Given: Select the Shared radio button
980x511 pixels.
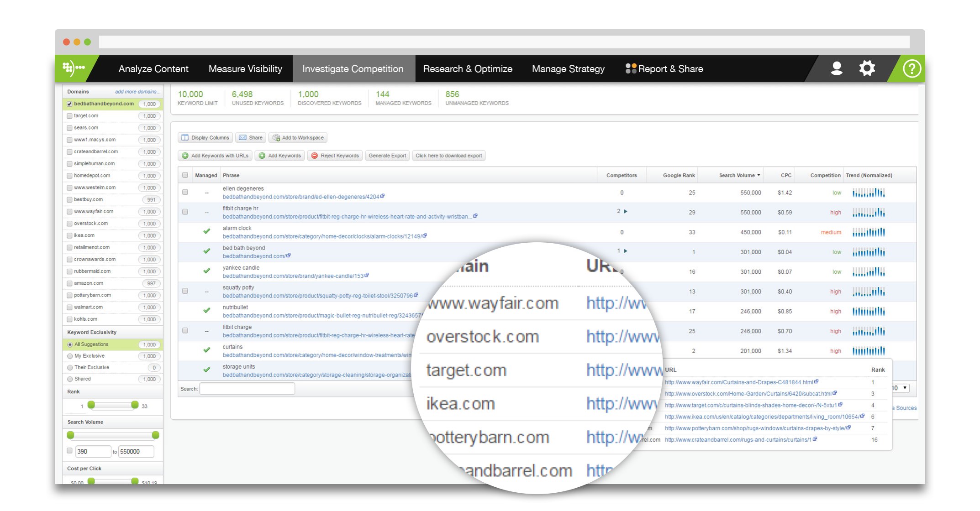Looking at the screenshot, I should [x=70, y=379].
